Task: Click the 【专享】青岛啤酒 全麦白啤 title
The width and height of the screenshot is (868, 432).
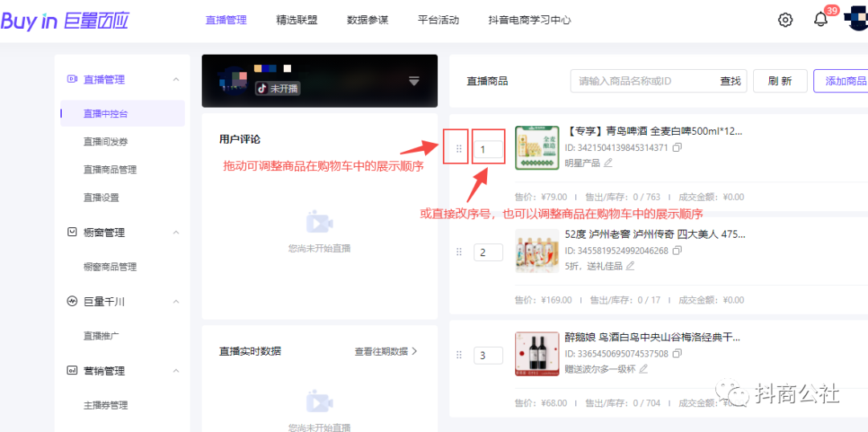Action: click(x=653, y=132)
